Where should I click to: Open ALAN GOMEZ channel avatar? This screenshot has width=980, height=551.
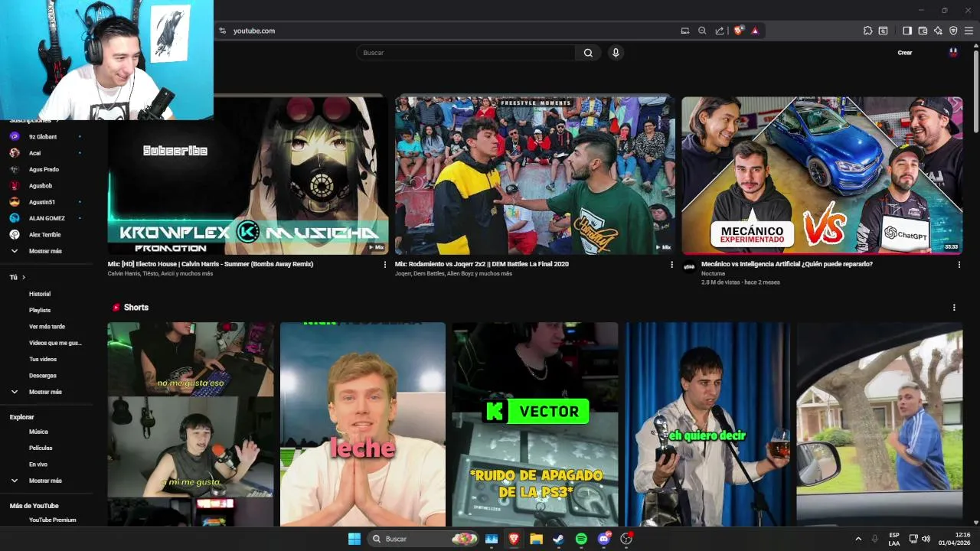15,218
